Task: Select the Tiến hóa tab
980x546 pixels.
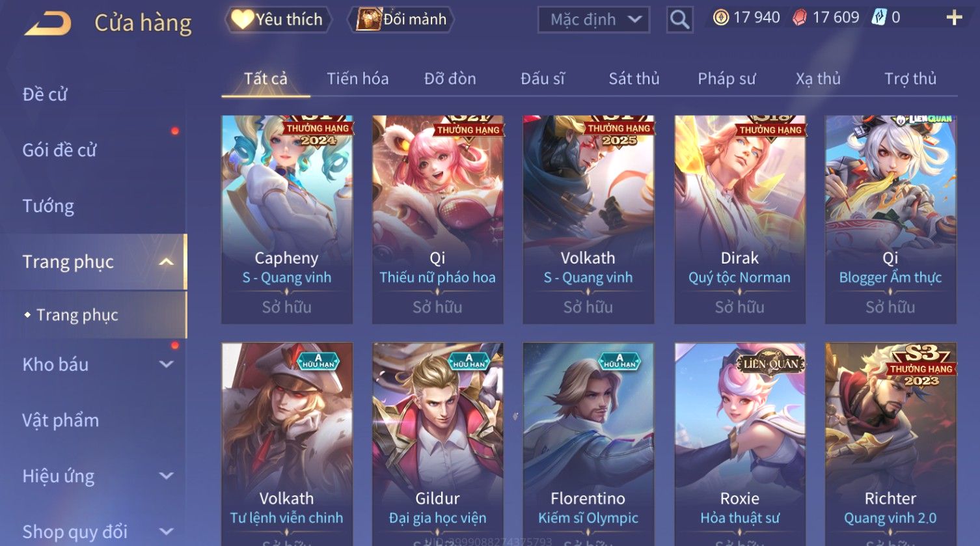Action: click(357, 79)
